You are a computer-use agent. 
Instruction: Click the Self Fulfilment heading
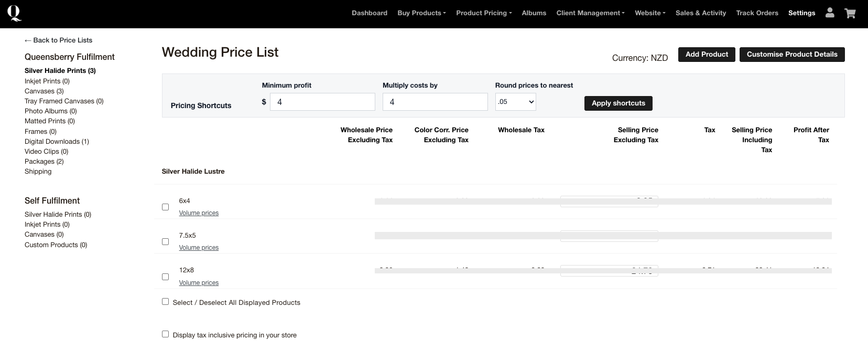pos(52,201)
